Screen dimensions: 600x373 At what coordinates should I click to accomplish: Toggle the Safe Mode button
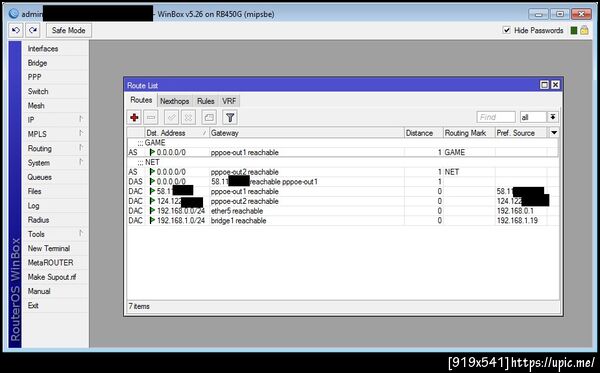pyautogui.click(x=68, y=30)
